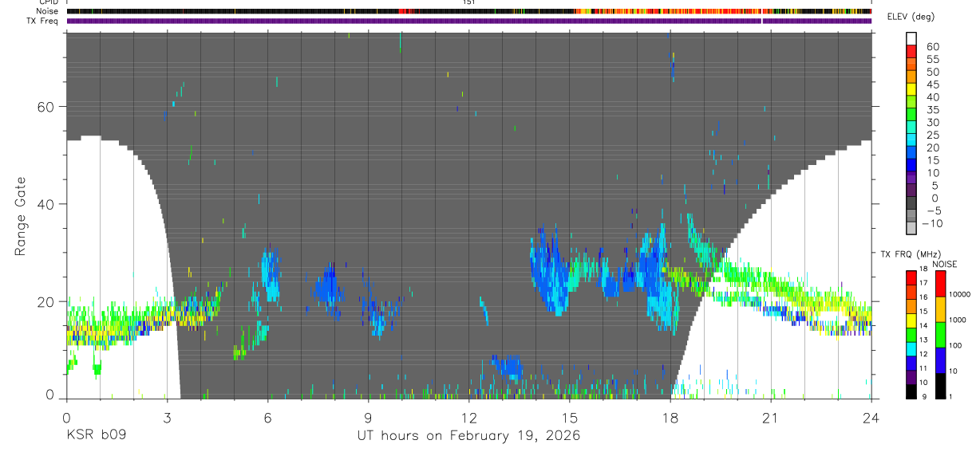This screenshot has height=452, width=980.
Task: Click the 'Noise' row label at top left
Action: (49, 11)
